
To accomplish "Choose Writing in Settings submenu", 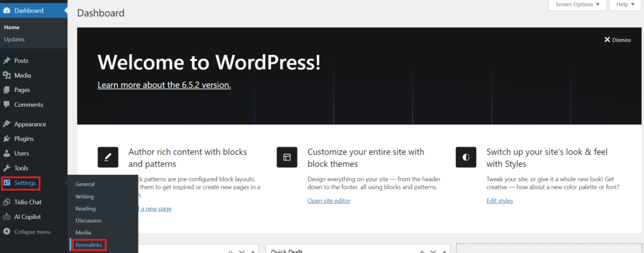I will click(x=85, y=197).
